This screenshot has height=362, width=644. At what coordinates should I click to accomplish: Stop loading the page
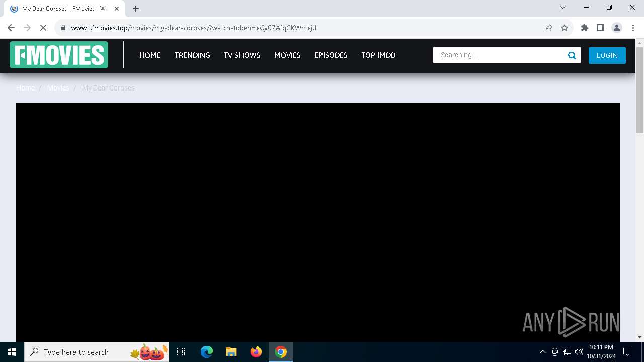click(43, 28)
